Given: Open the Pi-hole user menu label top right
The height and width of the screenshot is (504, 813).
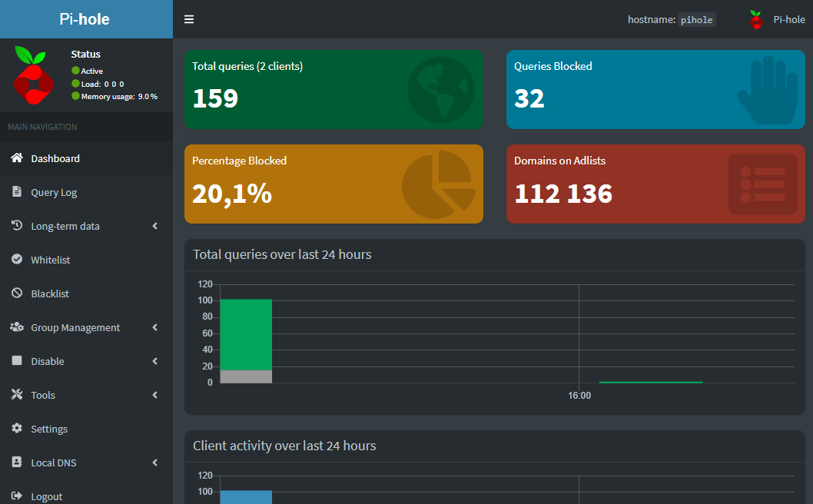Looking at the screenshot, I should [x=788, y=20].
